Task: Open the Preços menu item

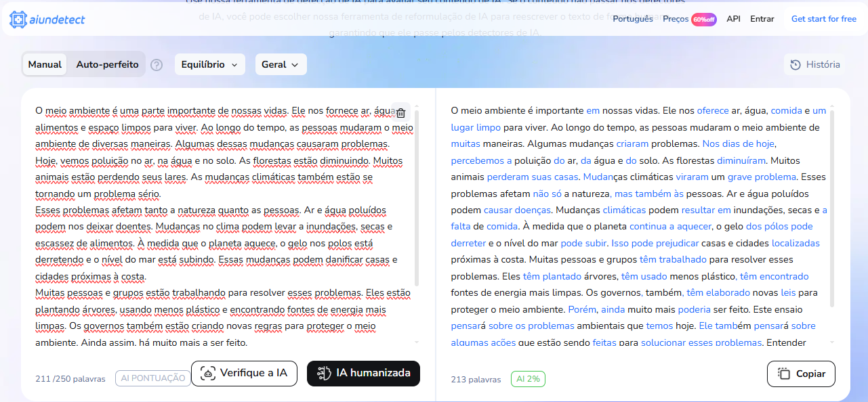Action: coord(675,19)
